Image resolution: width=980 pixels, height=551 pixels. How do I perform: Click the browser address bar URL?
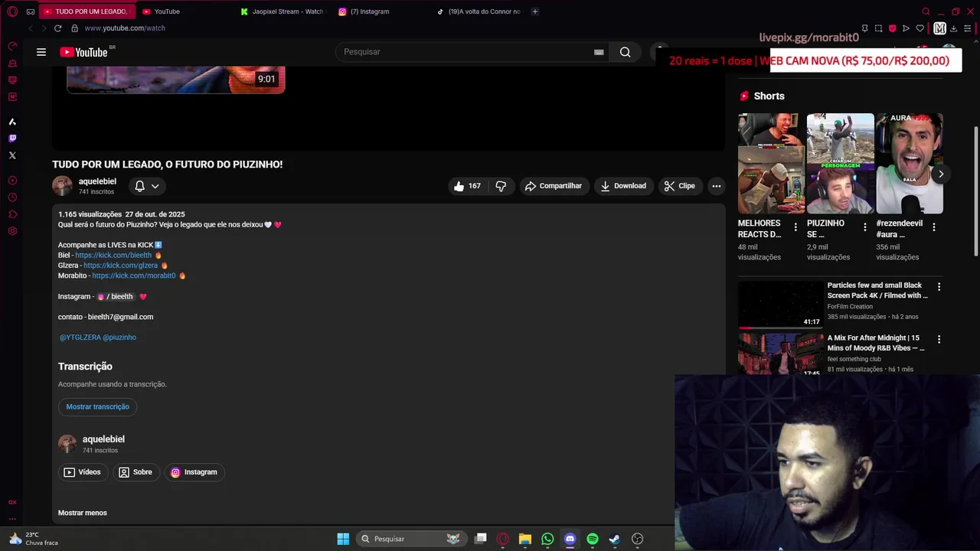pyautogui.click(x=125, y=28)
